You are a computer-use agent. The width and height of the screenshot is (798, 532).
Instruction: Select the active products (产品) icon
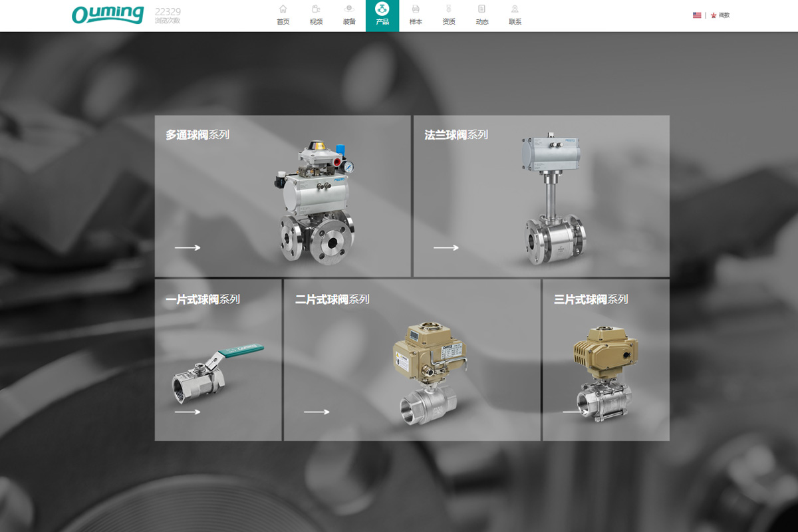click(382, 10)
